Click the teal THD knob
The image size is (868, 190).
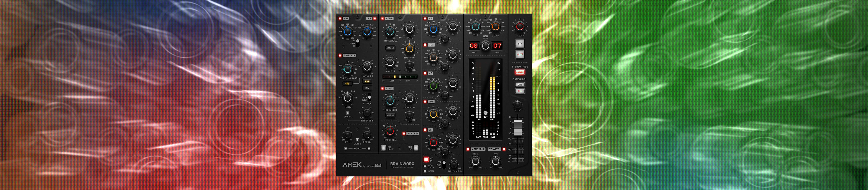click(x=475, y=26)
